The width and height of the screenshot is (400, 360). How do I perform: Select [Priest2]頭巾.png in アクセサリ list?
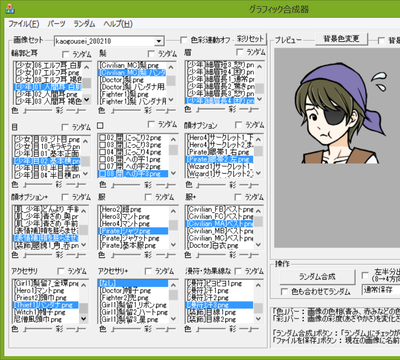(46, 298)
